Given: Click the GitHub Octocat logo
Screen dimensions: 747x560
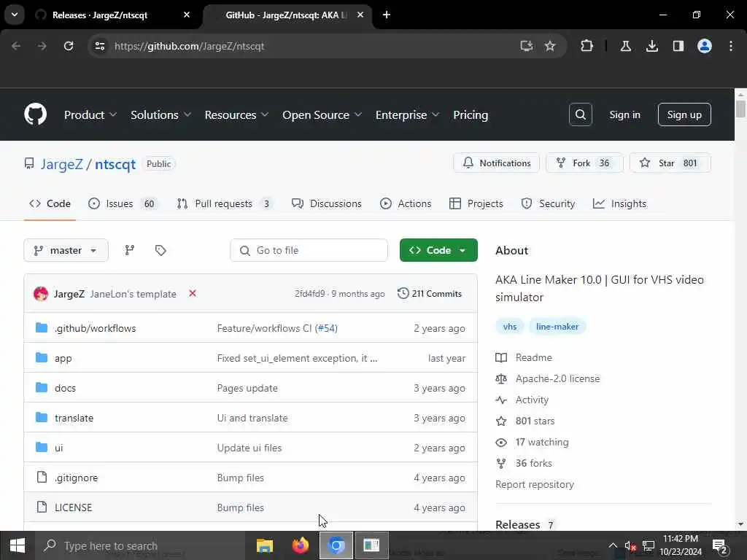Looking at the screenshot, I should (35, 114).
